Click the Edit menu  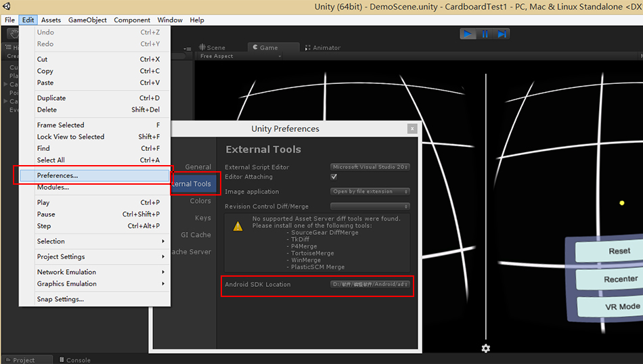28,20
